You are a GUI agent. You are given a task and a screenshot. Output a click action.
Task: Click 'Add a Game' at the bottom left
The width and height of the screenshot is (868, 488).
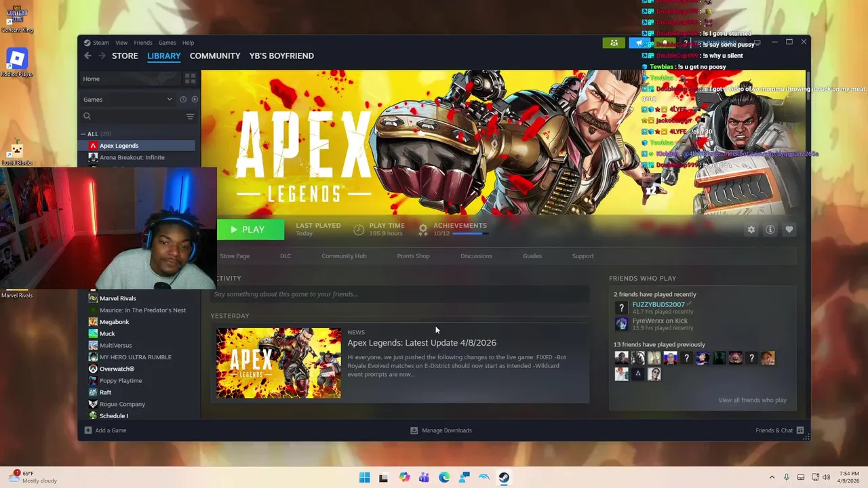105,430
